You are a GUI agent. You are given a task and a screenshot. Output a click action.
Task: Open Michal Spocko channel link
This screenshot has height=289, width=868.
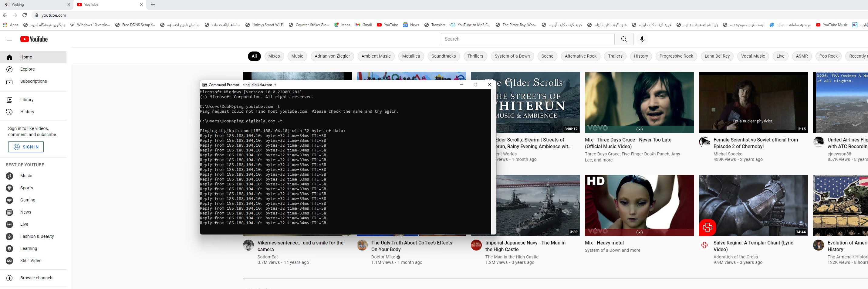[x=728, y=154]
